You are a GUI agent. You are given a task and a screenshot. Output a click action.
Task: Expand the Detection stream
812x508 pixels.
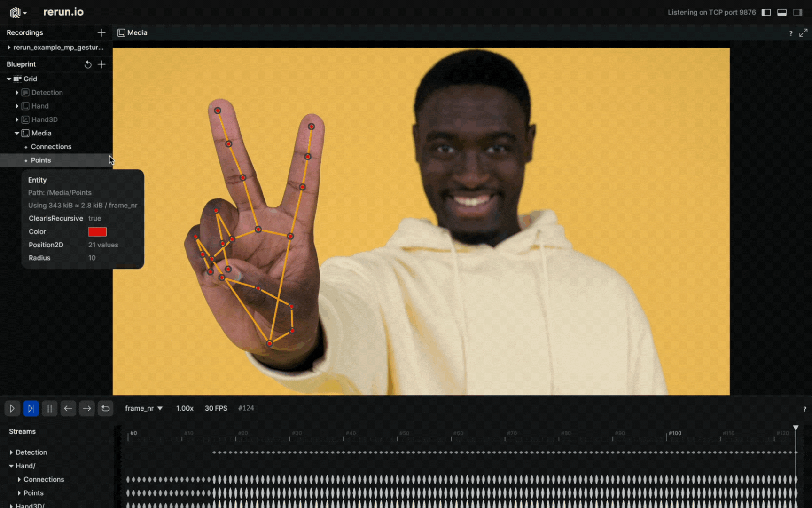(x=11, y=452)
